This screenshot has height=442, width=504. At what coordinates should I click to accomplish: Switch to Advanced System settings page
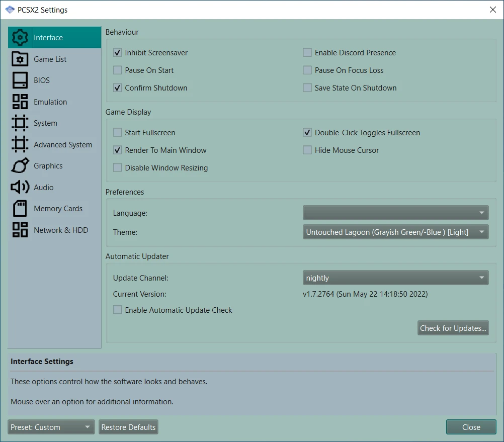click(x=62, y=145)
